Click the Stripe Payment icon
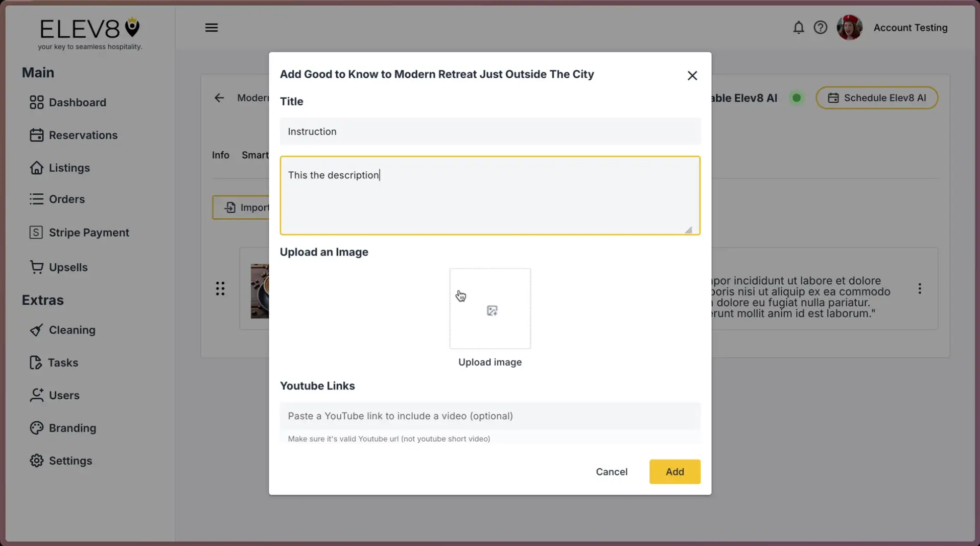Viewport: 980px width, 546px height. coord(36,232)
